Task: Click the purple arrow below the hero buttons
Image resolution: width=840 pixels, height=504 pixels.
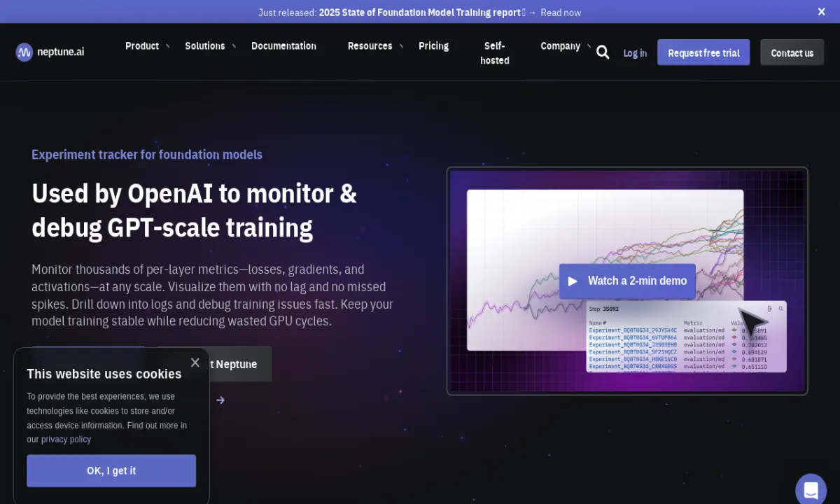Action: pyautogui.click(x=220, y=400)
